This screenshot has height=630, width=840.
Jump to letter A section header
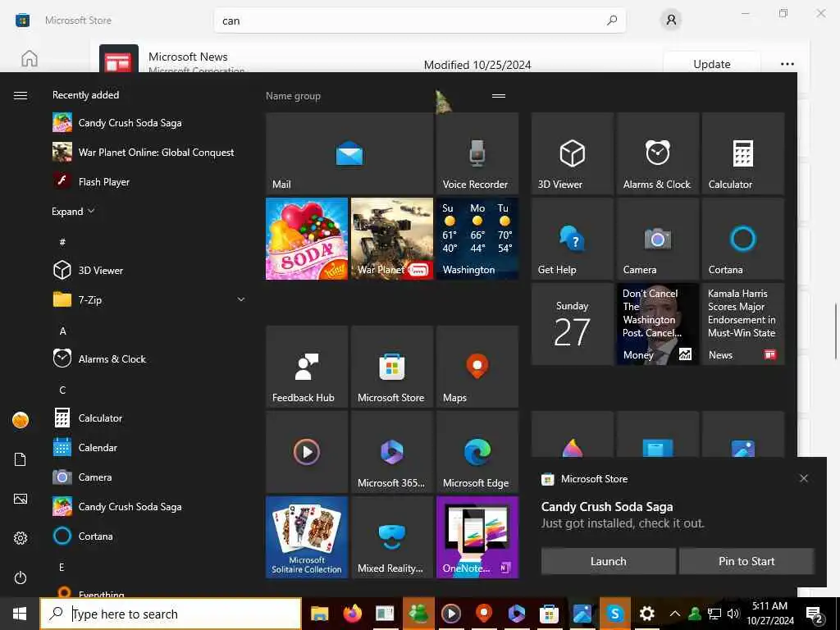62,331
